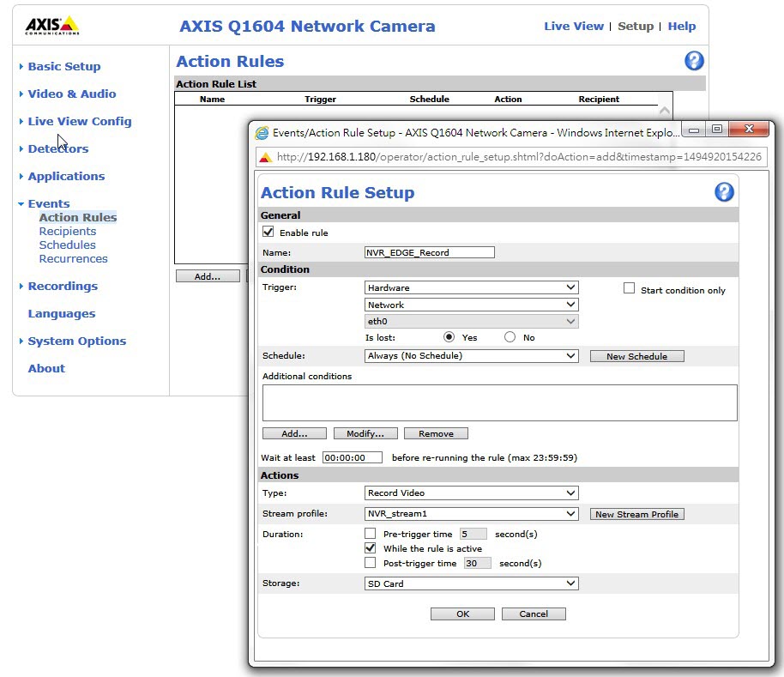Enable the Post-trigger time checkbox
The height and width of the screenshot is (677, 784).
370,563
